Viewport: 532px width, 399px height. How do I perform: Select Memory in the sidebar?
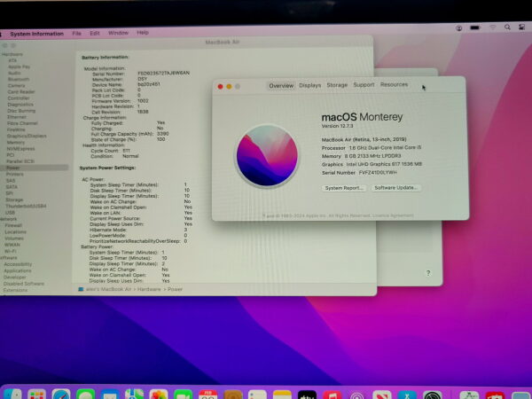16,142
